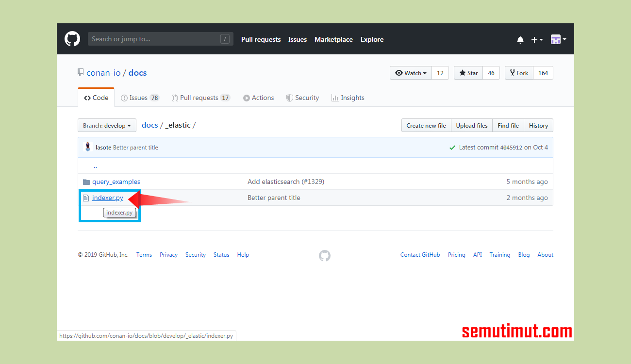The width and height of the screenshot is (631, 364).
Task: Click Upload files
Action: pos(472,125)
